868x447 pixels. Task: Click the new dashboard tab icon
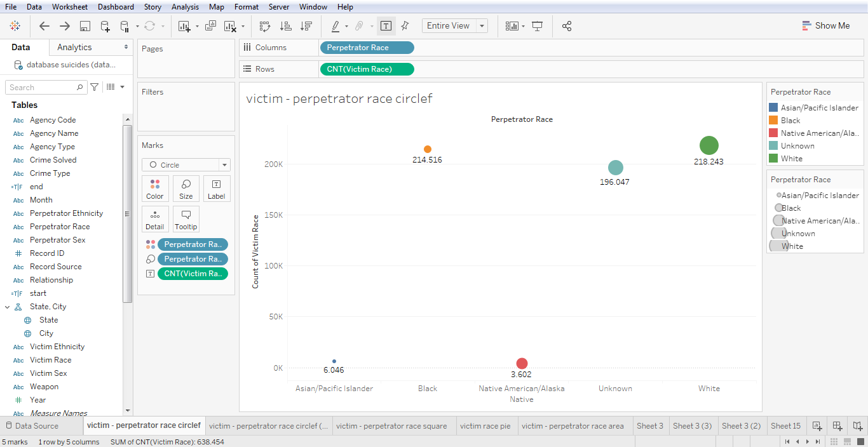(837, 426)
